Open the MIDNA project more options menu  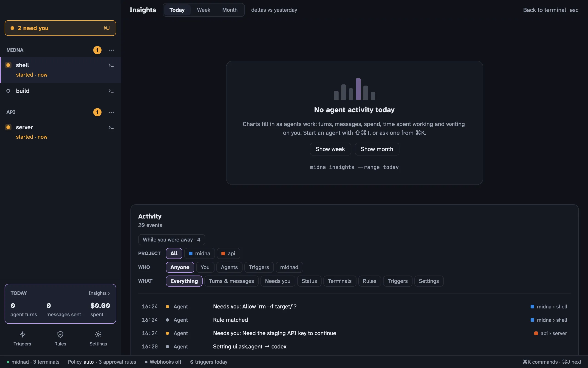click(x=111, y=50)
